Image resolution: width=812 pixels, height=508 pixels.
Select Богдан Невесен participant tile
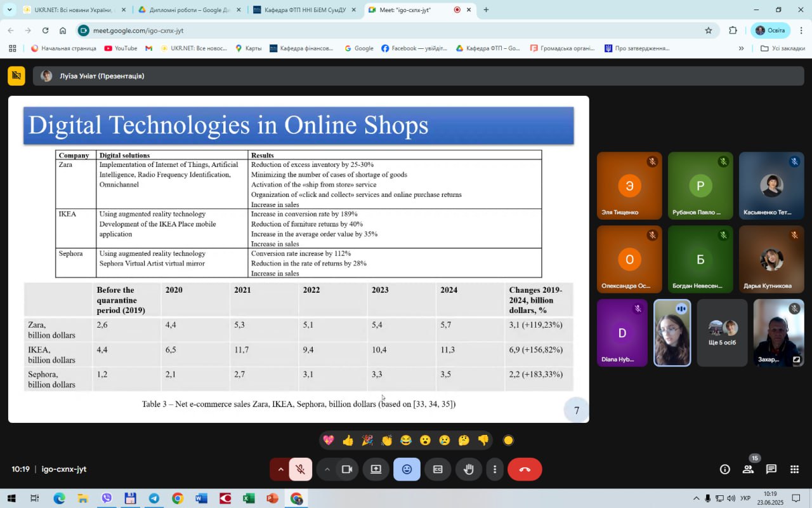pos(700,259)
